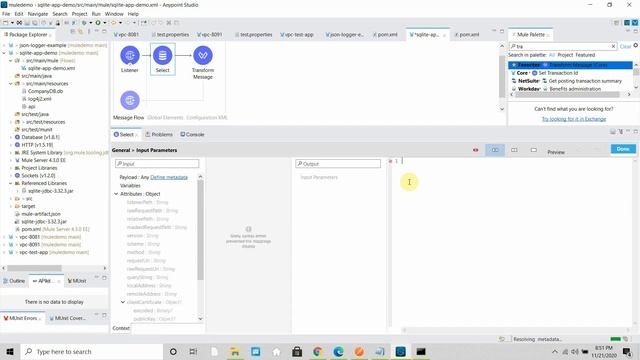Collapse the src/main/resources folder
The height and width of the screenshot is (360, 640).
click(11, 84)
